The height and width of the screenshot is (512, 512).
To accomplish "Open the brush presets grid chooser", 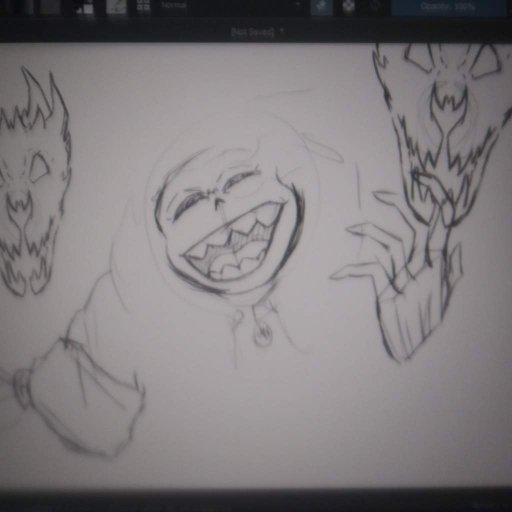I will coord(143,6).
